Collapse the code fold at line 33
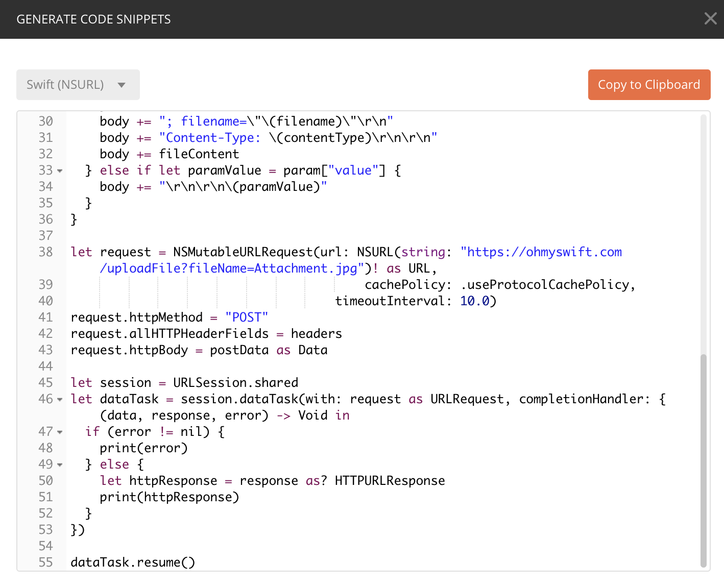The width and height of the screenshot is (724, 588). pyautogui.click(x=60, y=171)
